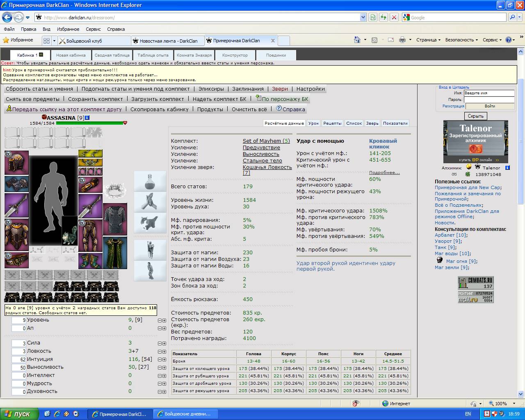525x420 pixels.
Task: Click the IE Home toolbar icon
Action: coord(357,40)
